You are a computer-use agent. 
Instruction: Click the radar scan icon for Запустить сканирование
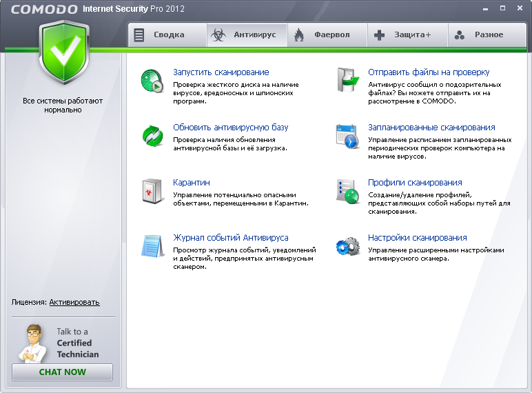(x=152, y=81)
